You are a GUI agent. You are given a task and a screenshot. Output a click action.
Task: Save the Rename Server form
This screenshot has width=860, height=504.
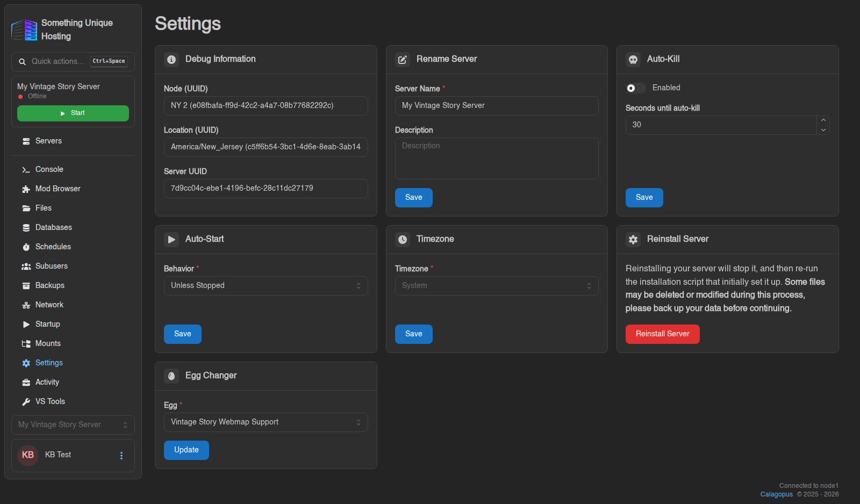(x=413, y=198)
